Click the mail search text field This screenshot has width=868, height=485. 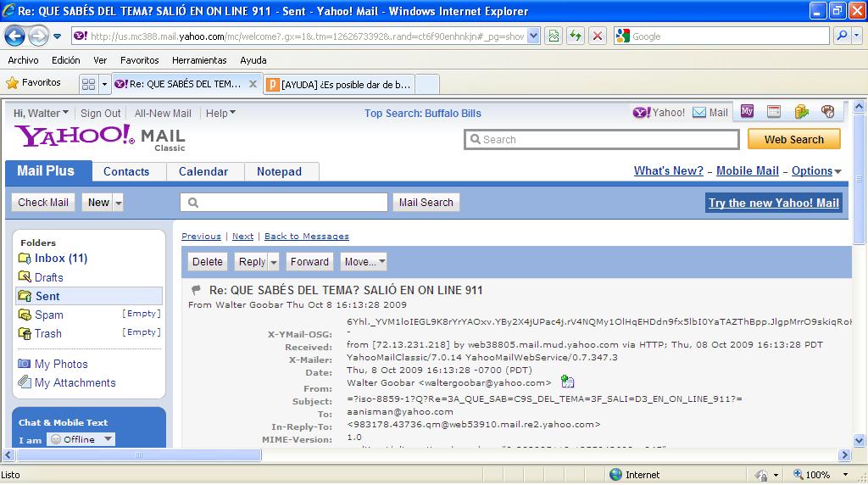(x=283, y=202)
